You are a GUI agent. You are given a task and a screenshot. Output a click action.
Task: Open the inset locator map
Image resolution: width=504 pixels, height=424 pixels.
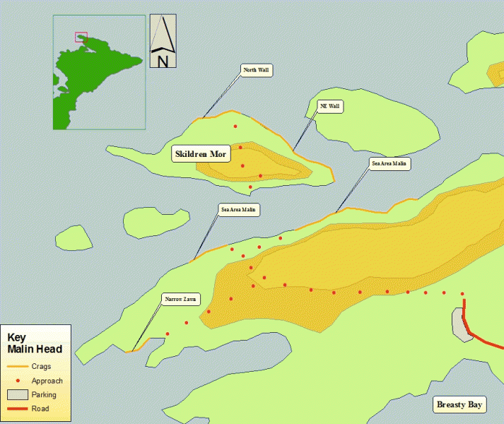coord(99,72)
